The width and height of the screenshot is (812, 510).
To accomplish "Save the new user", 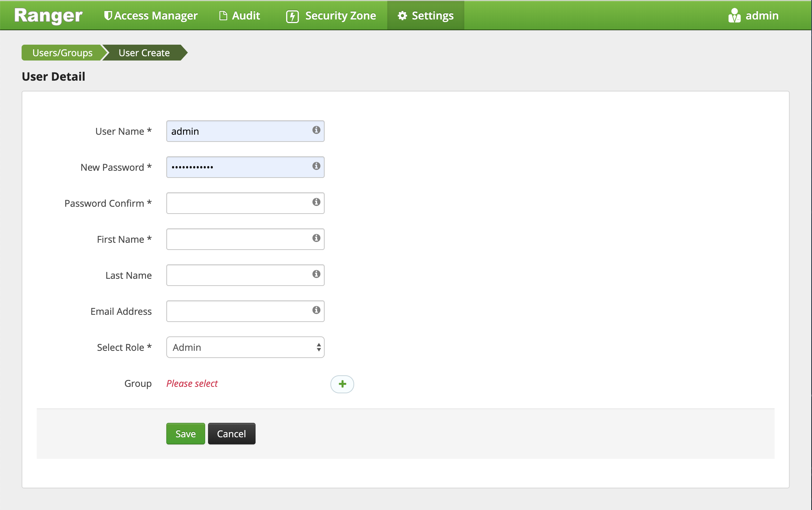I will pos(186,434).
